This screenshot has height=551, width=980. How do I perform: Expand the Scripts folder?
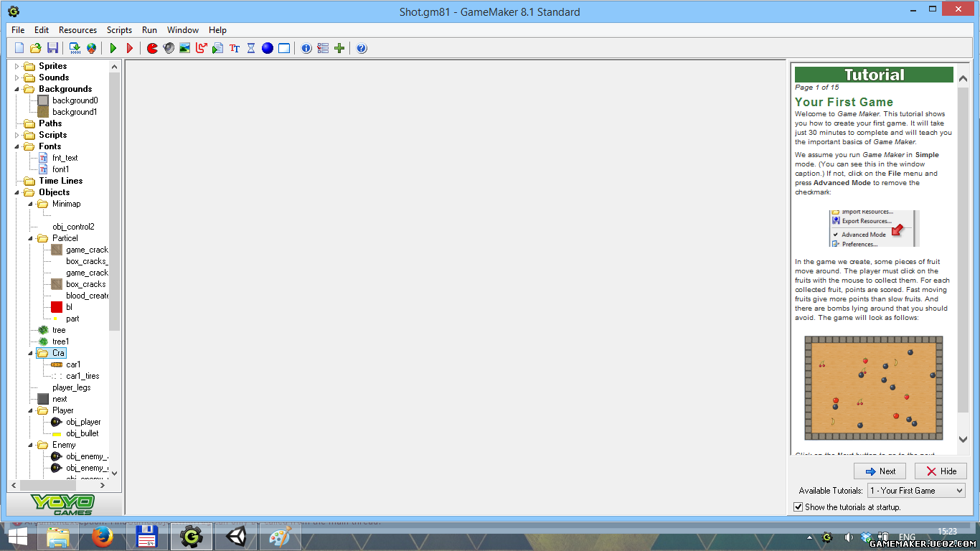coord(17,135)
